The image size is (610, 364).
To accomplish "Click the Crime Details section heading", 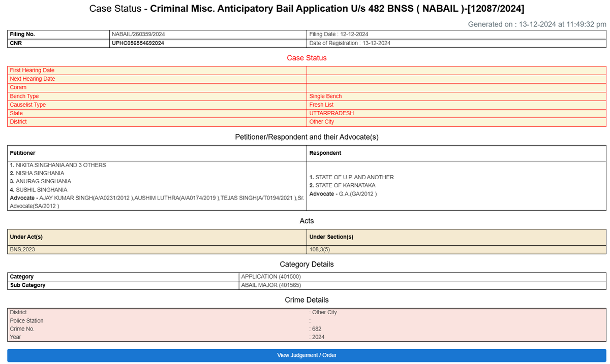I will 307,300.
